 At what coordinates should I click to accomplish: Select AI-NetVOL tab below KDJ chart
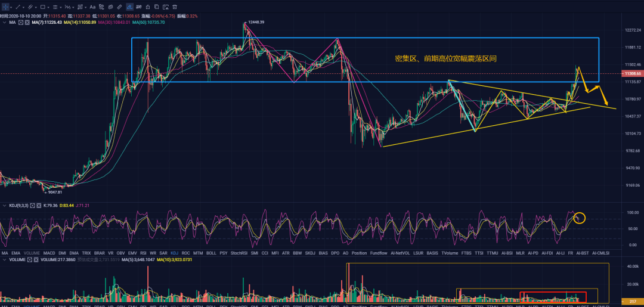coord(400,253)
